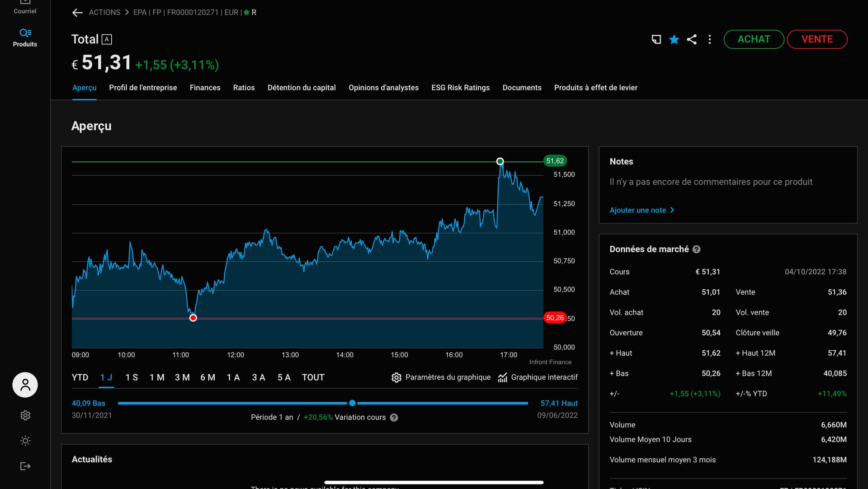Viewport: 868px width, 489px height.
Task: Open the Graphique interactif chart icon
Action: point(502,377)
